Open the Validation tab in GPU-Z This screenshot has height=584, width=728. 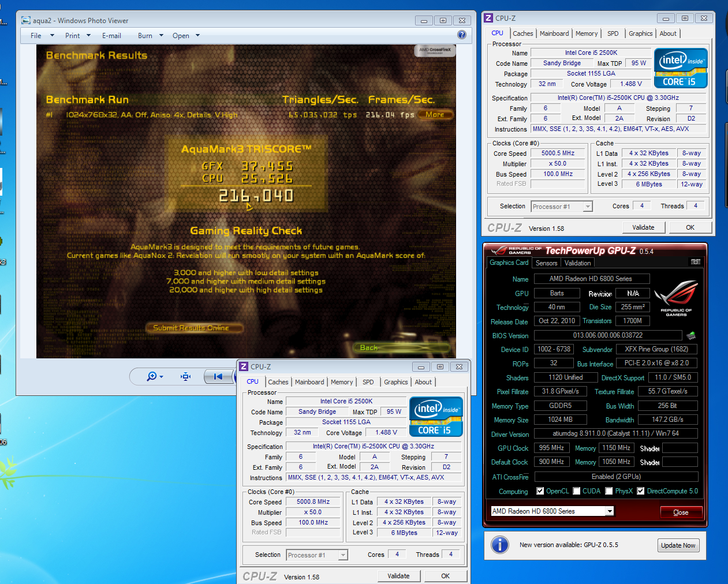578,263
